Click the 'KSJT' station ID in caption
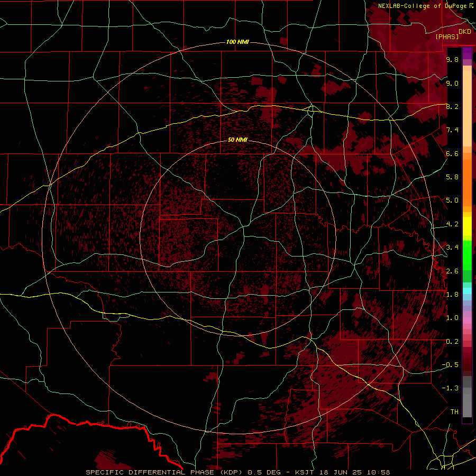476x476 pixels. click(x=305, y=472)
